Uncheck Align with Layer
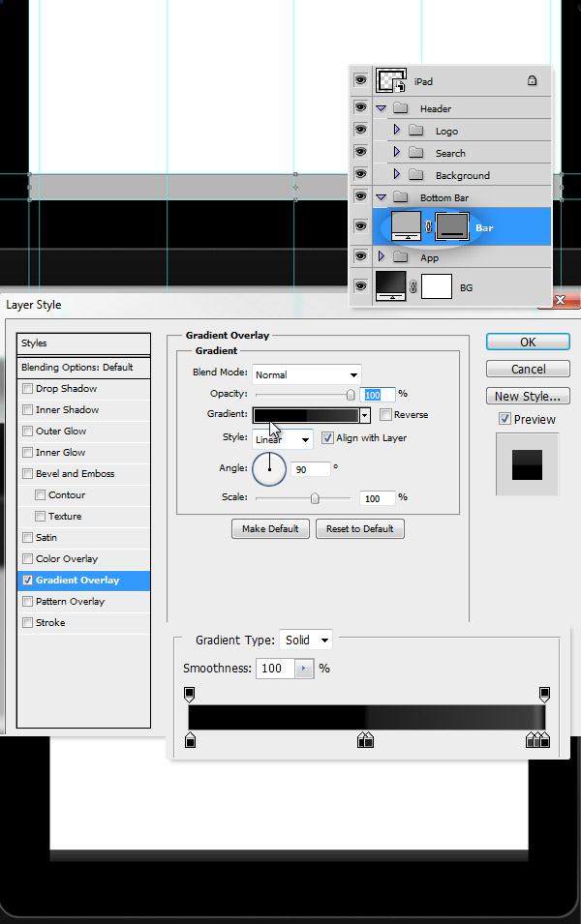The image size is (581, 924). coord(327,438)
